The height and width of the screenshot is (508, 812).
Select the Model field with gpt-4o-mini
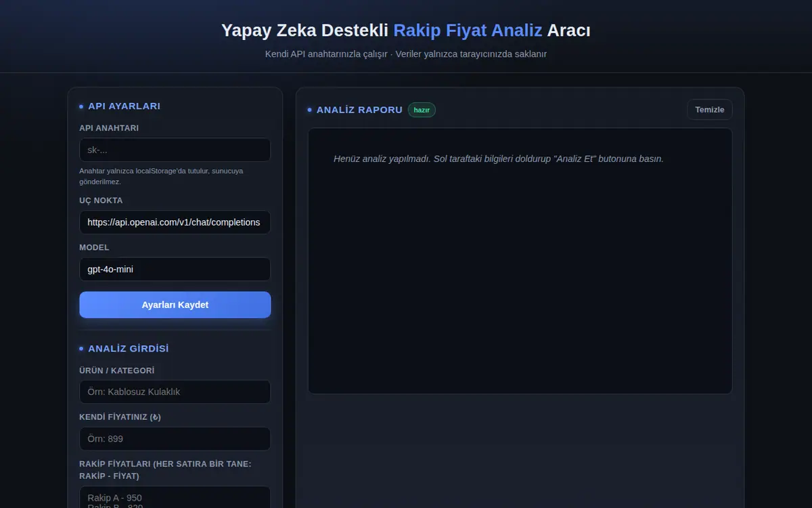point(175,269)
